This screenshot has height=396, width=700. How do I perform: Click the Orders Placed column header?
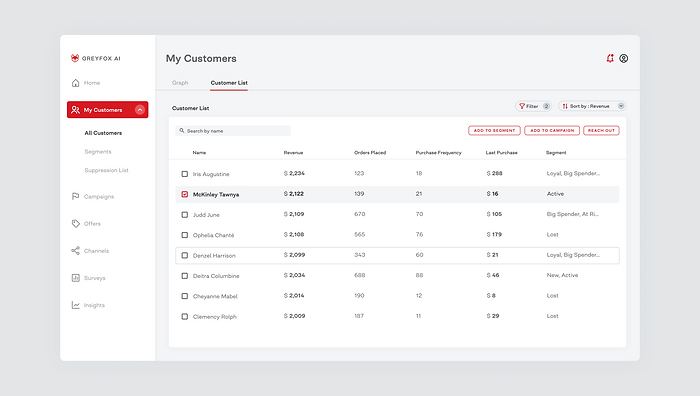click(x=370, y=153)
